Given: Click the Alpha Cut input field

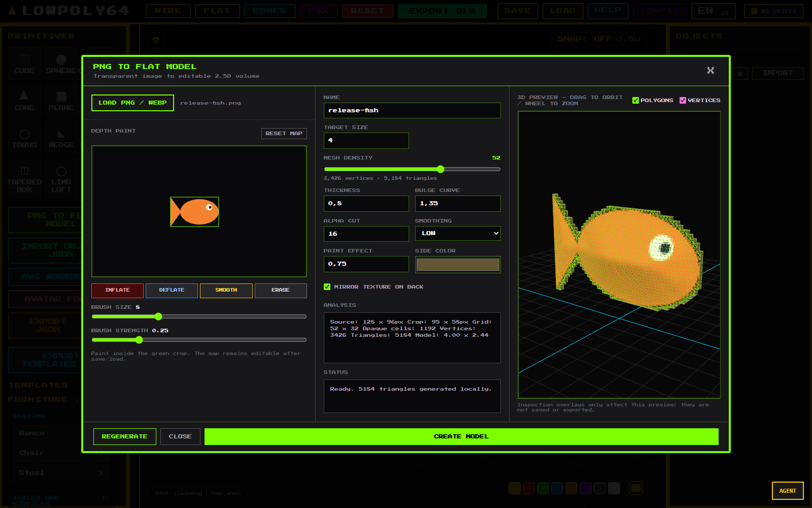Looking at the screenshot, I should [x=366, y=234].
